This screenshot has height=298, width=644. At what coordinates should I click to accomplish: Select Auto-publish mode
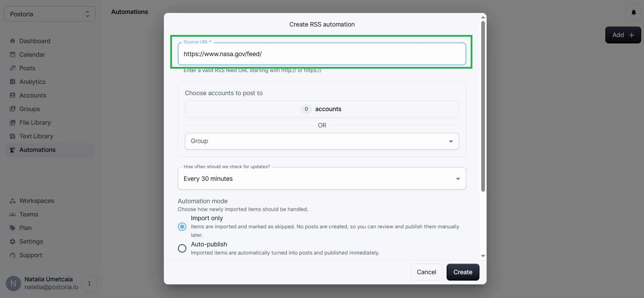click(x=182, y=248)
